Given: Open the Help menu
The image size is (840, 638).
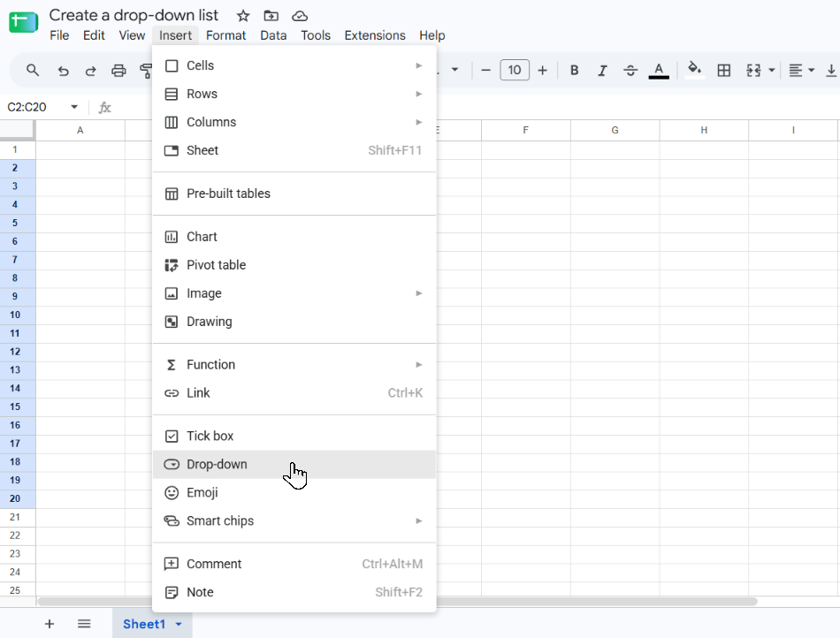Looking at the screenshot, I should [x=431, y=35].
